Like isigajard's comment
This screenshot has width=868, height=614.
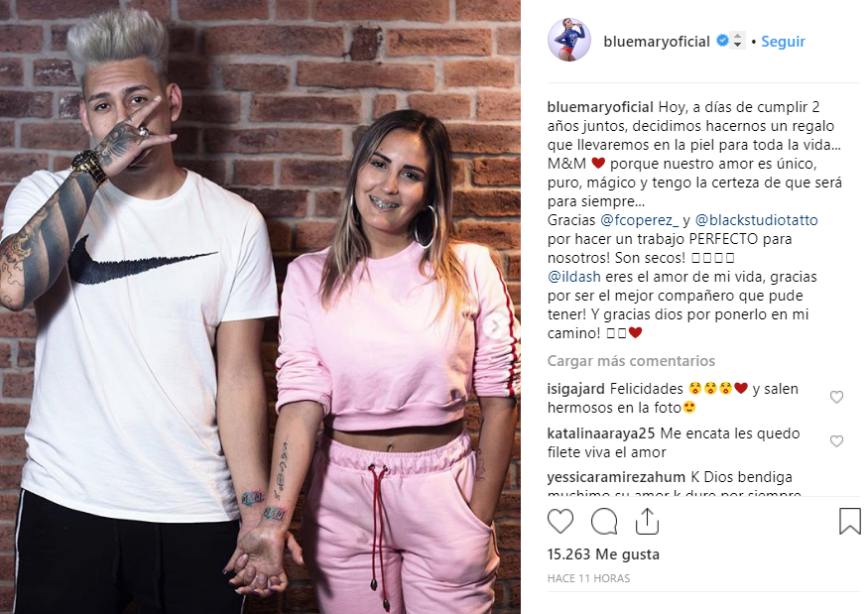[836, 397]
